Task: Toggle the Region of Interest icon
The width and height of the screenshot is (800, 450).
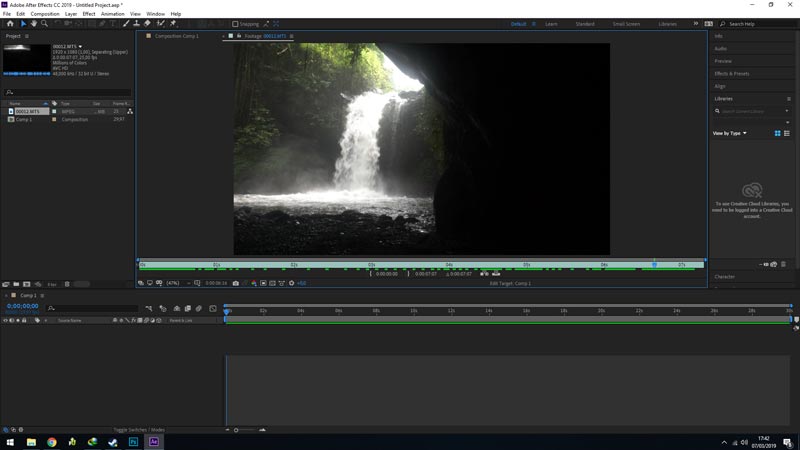Action: click(x=263, y=283)
